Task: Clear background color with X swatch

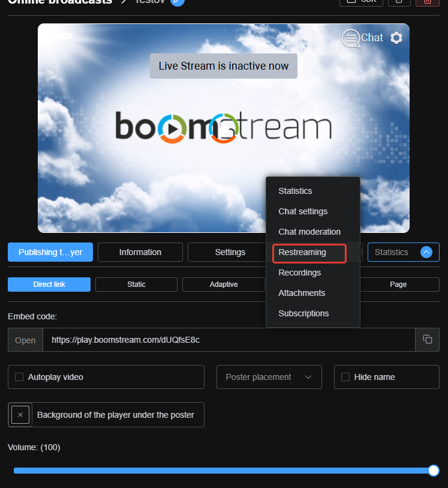Action: coord(20,415)
